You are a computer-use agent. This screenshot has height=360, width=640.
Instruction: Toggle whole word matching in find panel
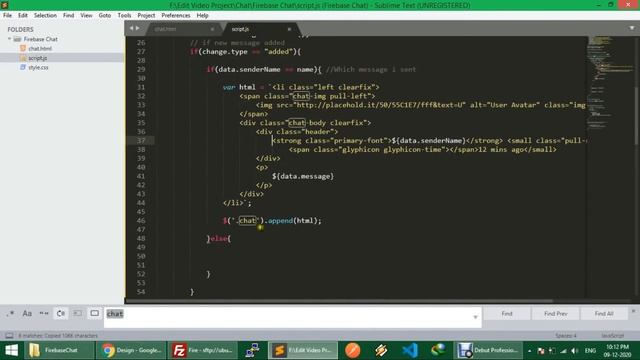[x=44, y=313]
